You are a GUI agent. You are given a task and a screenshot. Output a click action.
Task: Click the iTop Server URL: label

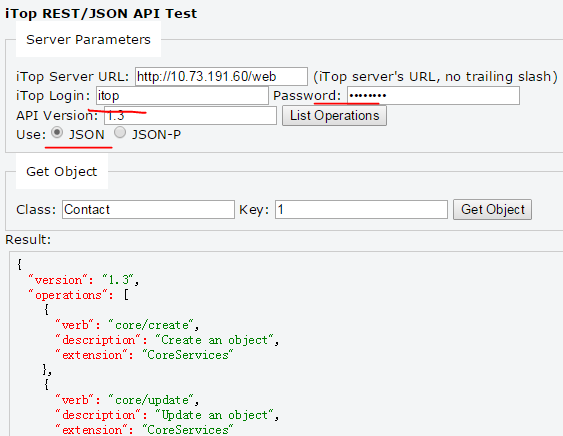pos(73,76)
